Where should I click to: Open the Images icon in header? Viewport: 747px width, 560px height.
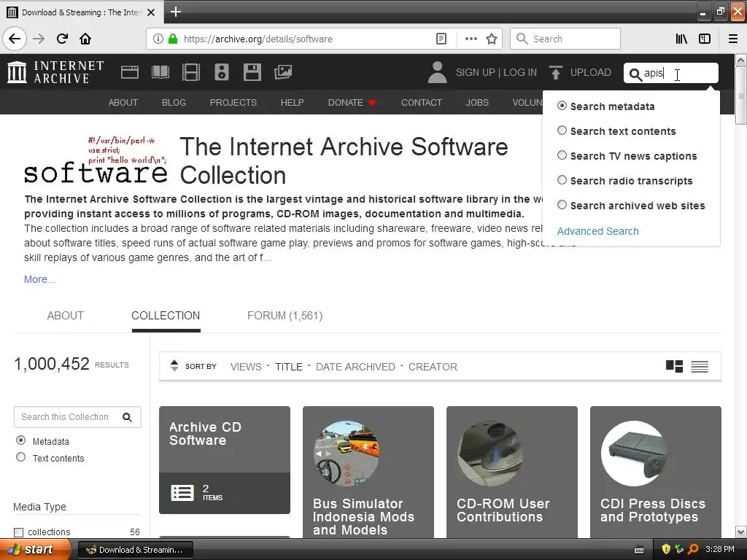[x=283, y=72]
